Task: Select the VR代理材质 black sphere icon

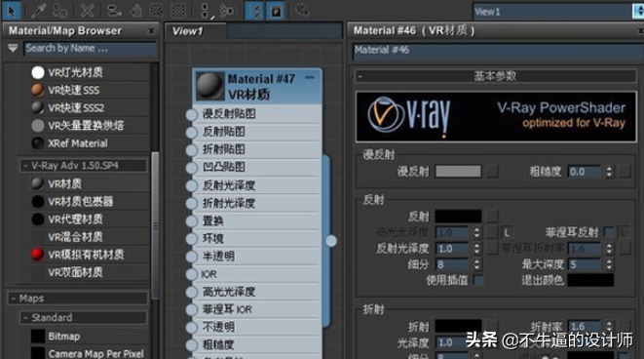Action: [x=38, y=219]
